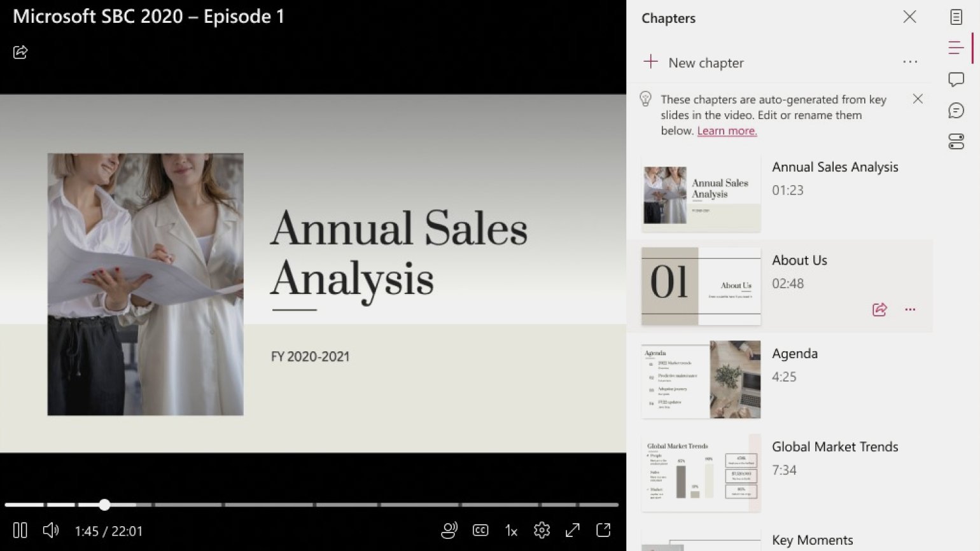Click the 01:23 chapter timestamp

(788, 190)
